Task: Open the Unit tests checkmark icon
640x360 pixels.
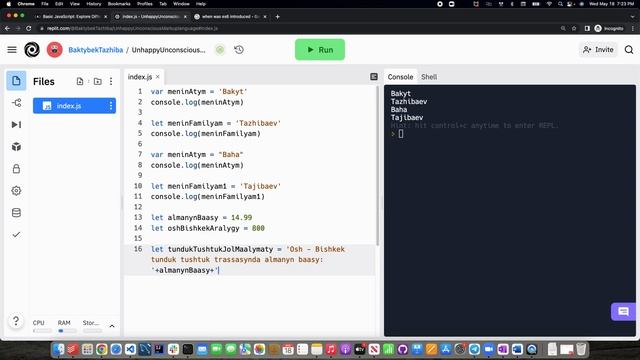Action: [x=16, y=235]
